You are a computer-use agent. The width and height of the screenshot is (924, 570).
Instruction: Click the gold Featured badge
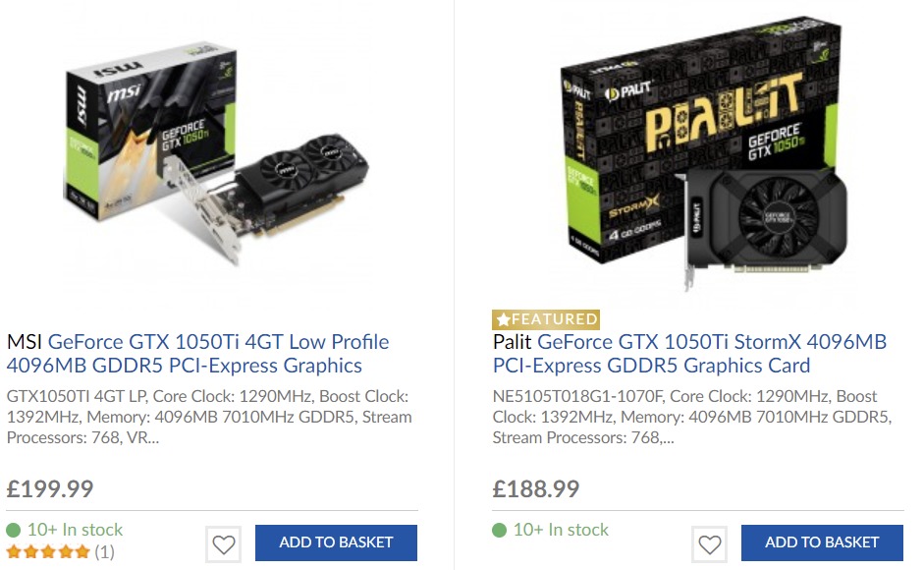coord(546,319)
